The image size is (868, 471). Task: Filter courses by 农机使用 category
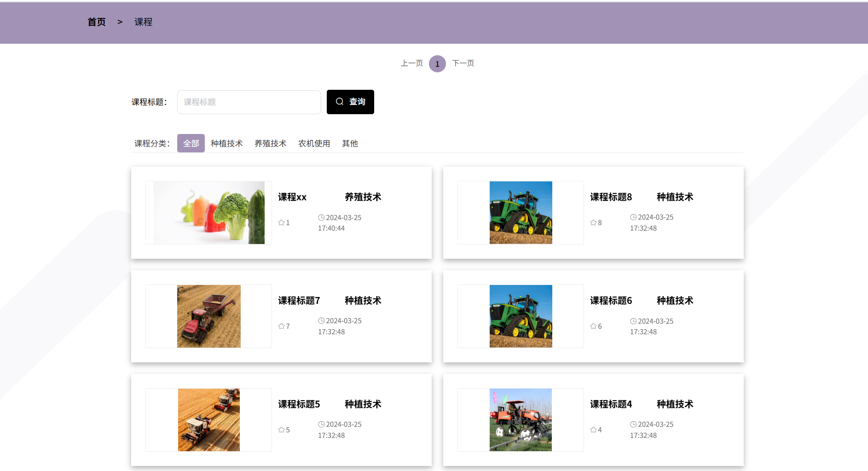[x=314, y=143]
